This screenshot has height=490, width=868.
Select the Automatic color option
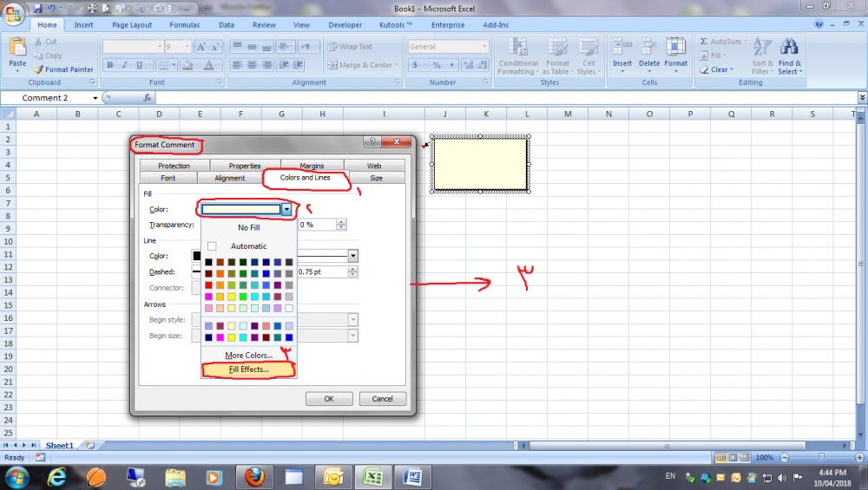click(248, 246)
